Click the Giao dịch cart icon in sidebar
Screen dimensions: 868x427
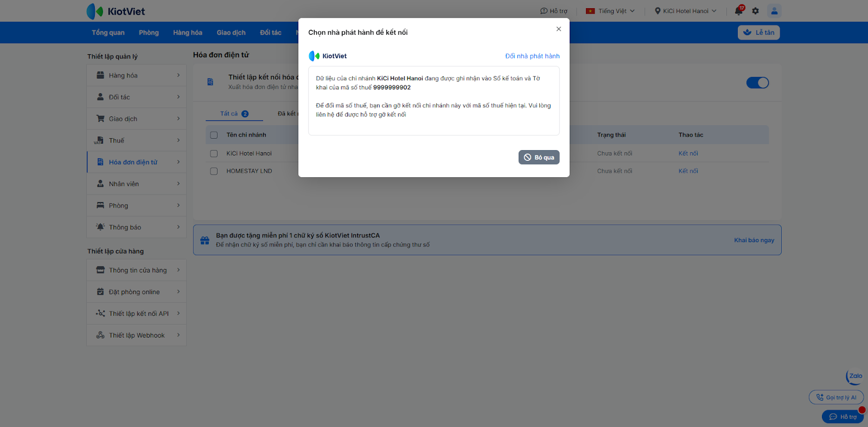click(100, 119)
